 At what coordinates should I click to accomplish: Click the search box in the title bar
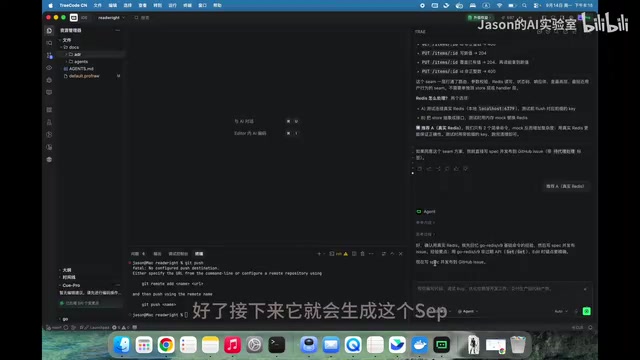(x=142, y=18)
